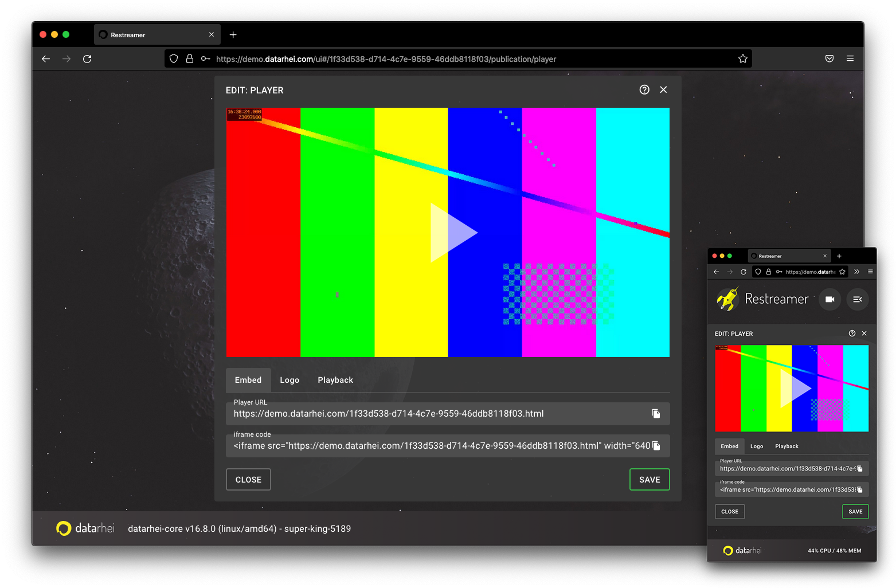Dismiss the EDIT: PLAYER dialog with its X
This screenshot has width=896, height=588.
[x=663, y=89]
